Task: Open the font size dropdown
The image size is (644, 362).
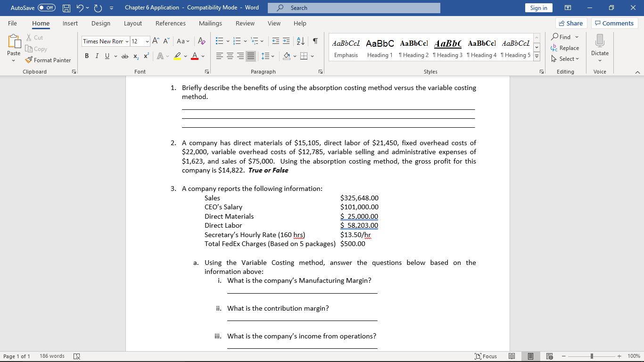Action: [148, 41]
